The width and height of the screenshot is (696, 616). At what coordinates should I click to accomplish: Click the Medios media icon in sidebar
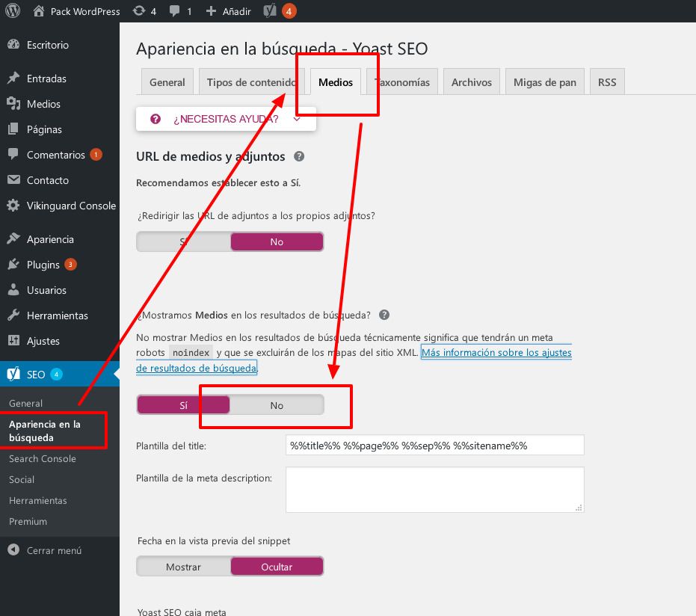[13, 103]
